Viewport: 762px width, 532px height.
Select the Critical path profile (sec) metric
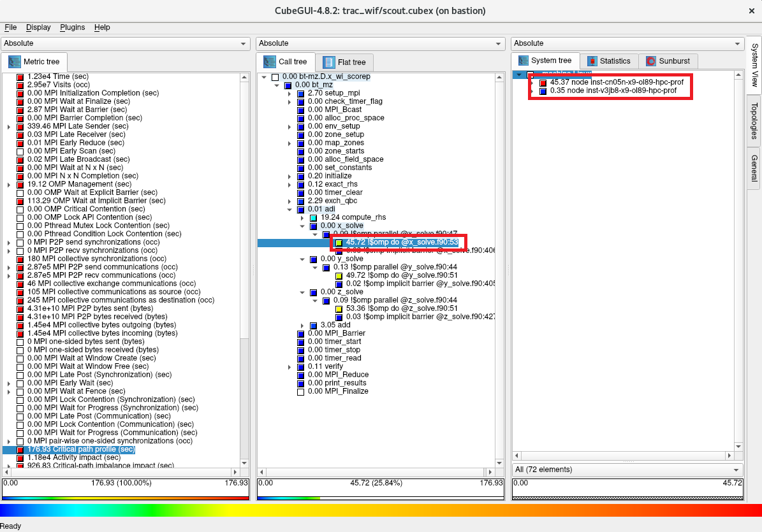(x=81, y=449)
